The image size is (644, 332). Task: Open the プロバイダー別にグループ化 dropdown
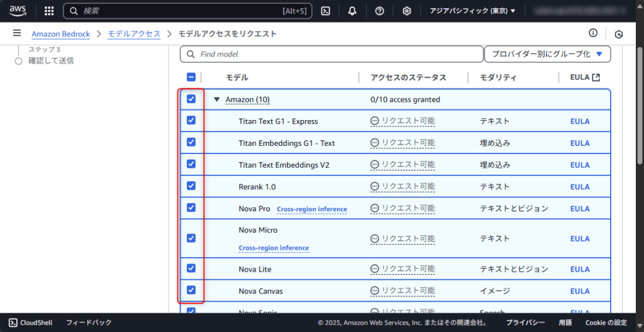(548, 54)
